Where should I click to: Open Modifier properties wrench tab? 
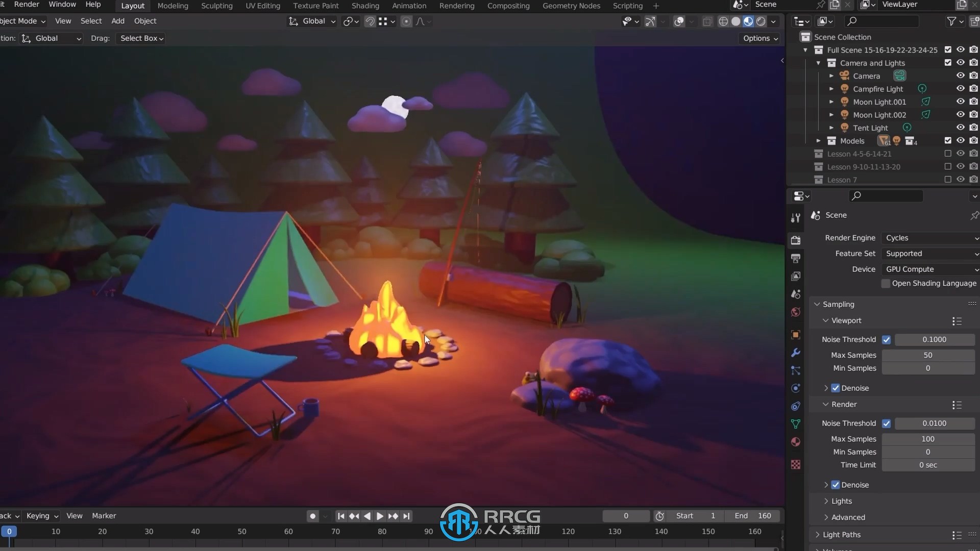795,353
